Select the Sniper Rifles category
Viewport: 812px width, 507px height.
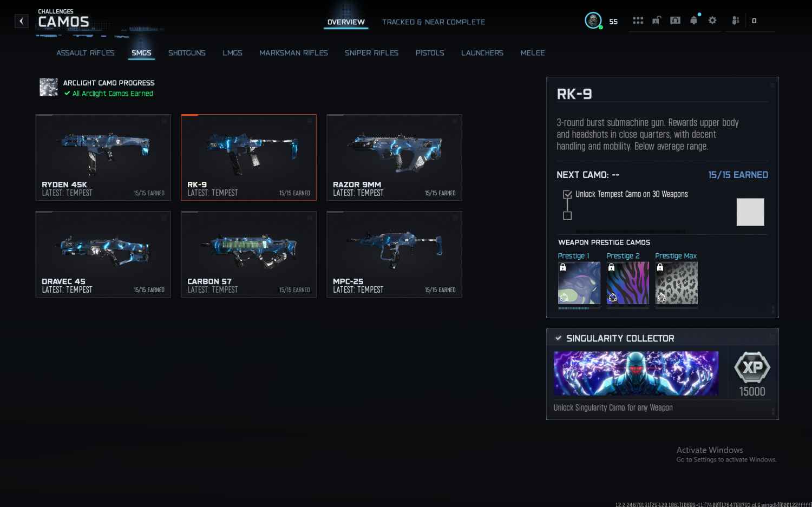(371, 53)
